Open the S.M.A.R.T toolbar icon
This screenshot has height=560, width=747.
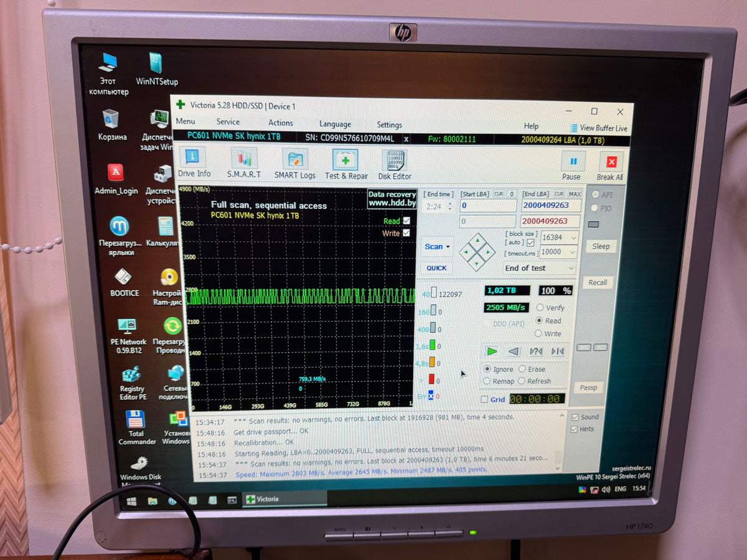pyautogui.click(x=244, y=160)
